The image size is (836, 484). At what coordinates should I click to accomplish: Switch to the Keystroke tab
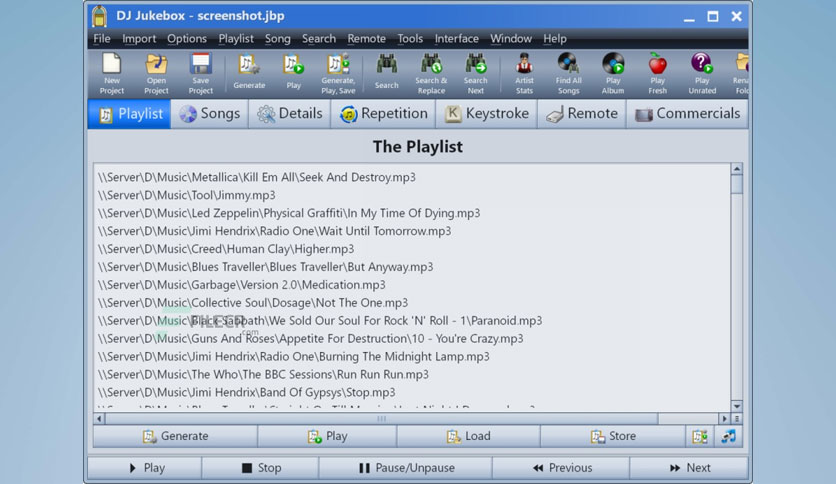[x=486, y=114]
